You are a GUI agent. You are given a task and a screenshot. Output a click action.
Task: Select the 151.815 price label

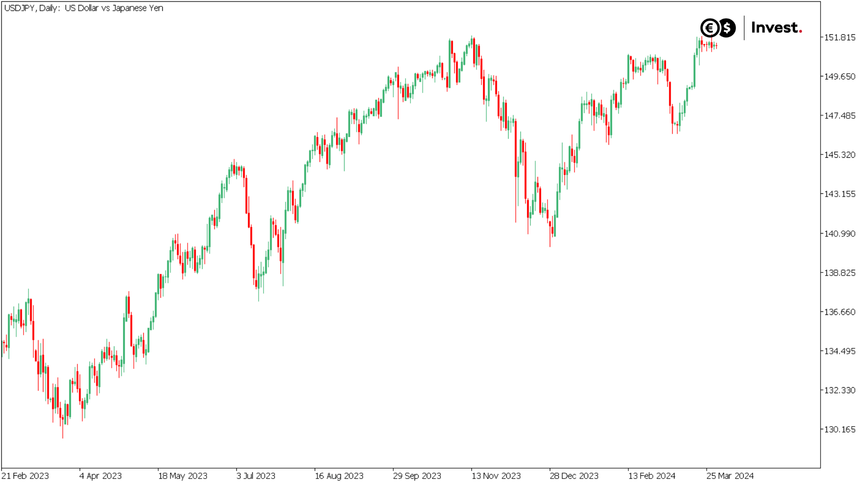tap(840, 38)
